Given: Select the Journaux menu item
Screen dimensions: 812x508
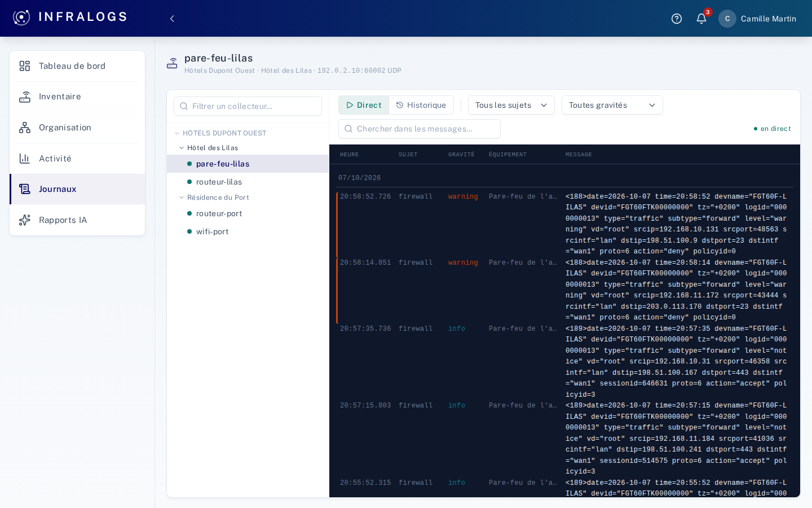Looking at the screenshot, I should point(77,189).
